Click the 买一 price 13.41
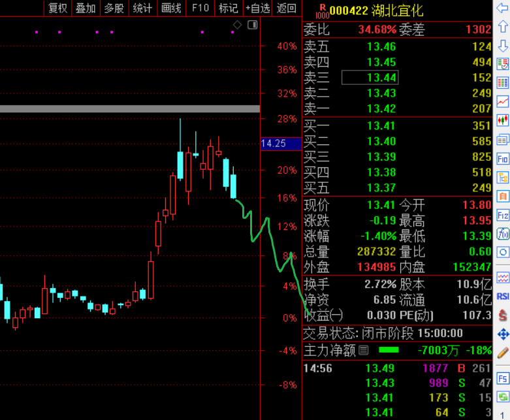This screenshot has height=420, width=510. point(381,125)
